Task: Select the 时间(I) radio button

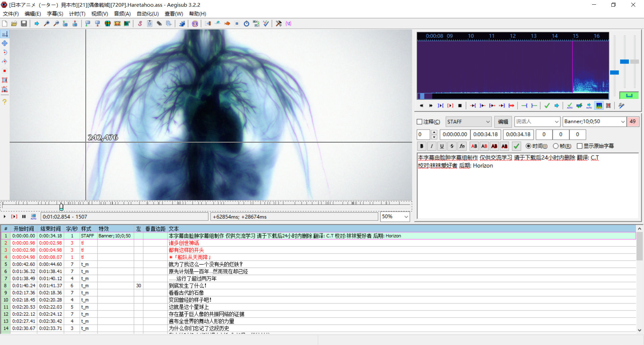Action: click(528, 146)
